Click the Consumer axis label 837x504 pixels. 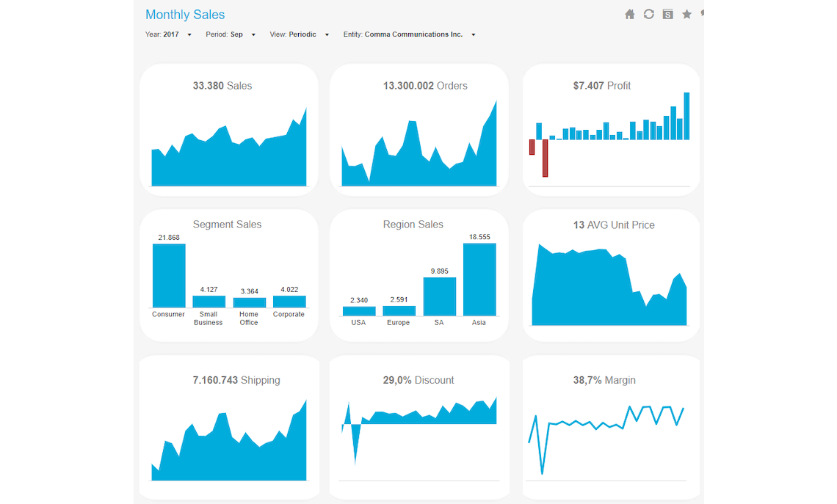[168, 314]
